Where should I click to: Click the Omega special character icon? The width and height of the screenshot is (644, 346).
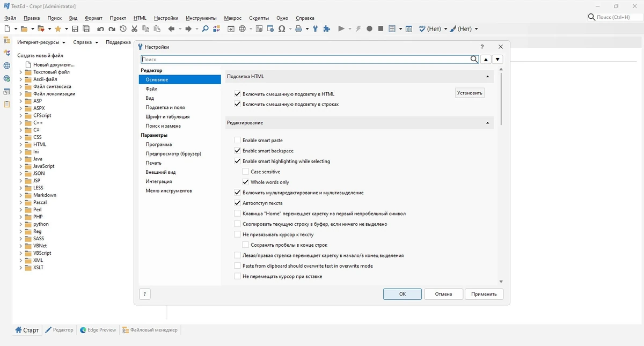pyautogui.click(x=282, y=29)
